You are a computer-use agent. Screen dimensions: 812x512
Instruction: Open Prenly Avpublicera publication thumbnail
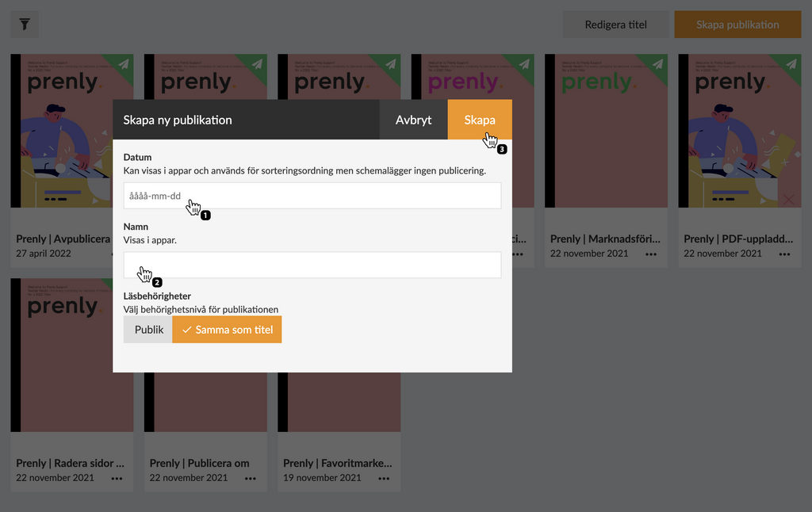click(x=61, y=131)
